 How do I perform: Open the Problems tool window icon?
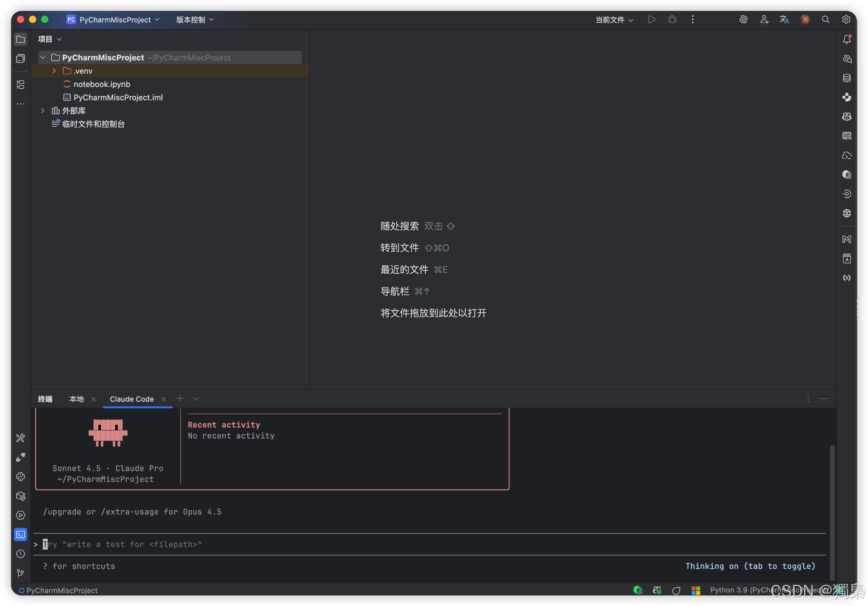tap(20, 554)
